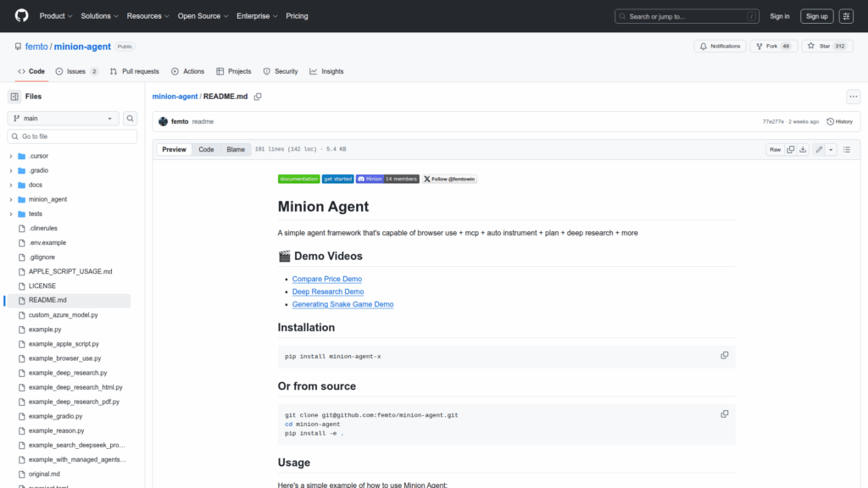Click the GitHub logo icon
This screenshot has height=488, width=868.
pyautogui.click(x=21, y=16)
